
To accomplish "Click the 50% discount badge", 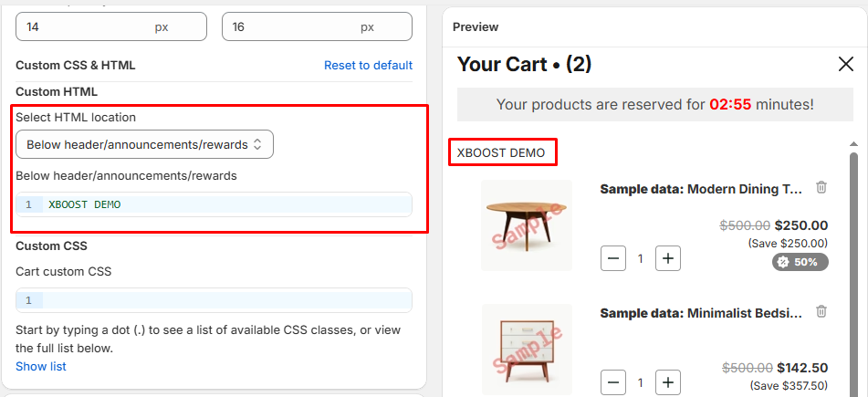I will coord(800,262).
